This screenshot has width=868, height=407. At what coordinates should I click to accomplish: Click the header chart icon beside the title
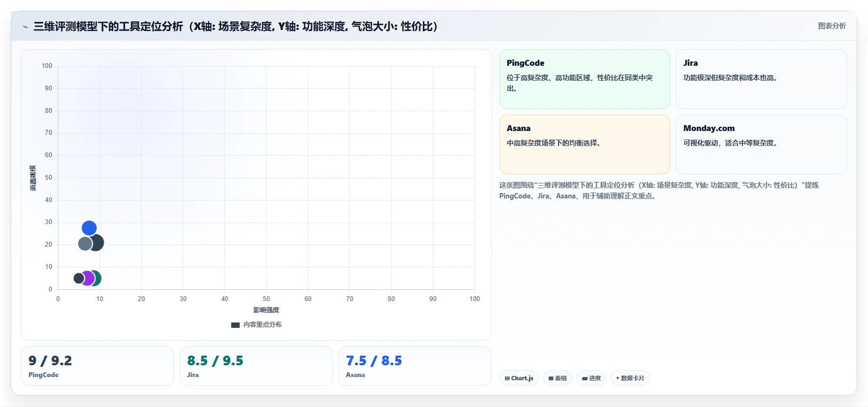coord(25,27)
